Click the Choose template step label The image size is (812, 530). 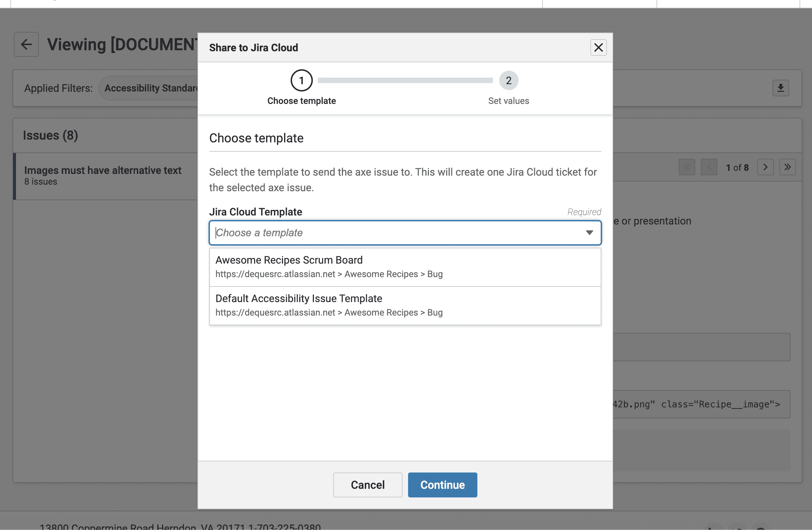[301, 101]
